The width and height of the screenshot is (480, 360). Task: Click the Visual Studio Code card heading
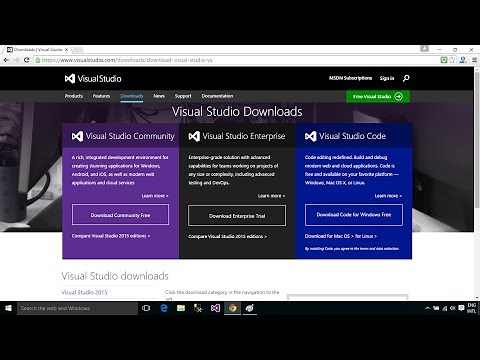352,136
